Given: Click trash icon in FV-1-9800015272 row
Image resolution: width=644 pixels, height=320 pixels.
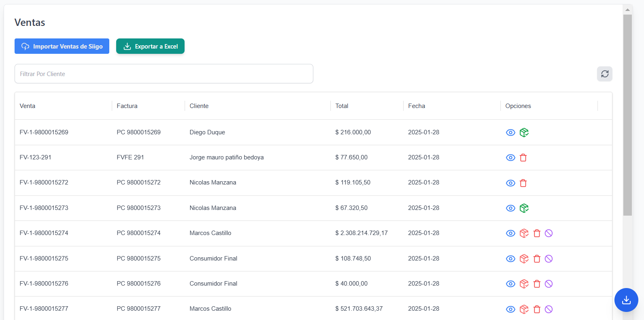Looking at the screenshot, I should pos(523,183).
